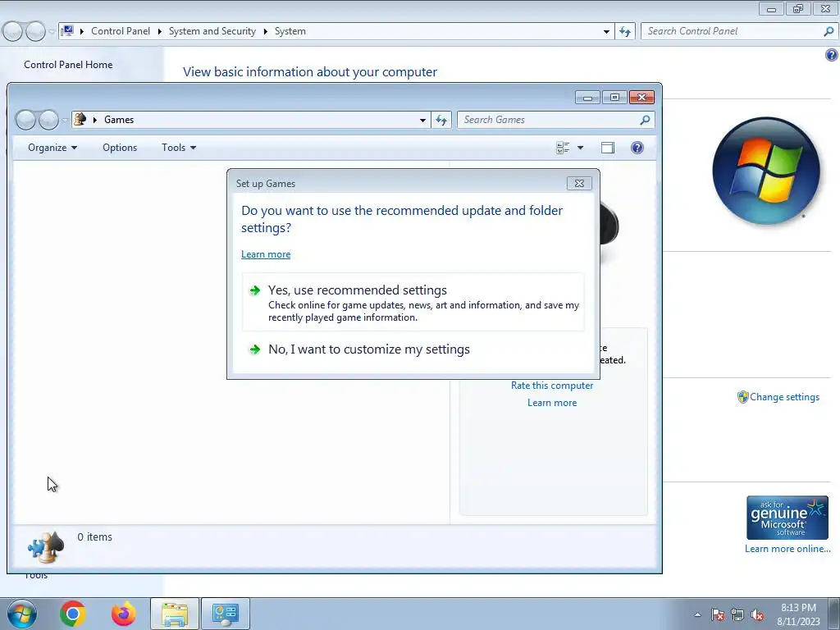The height and width of the screenshot is (630, 840).
Task: Minimize the Games window
Action: 587,97
